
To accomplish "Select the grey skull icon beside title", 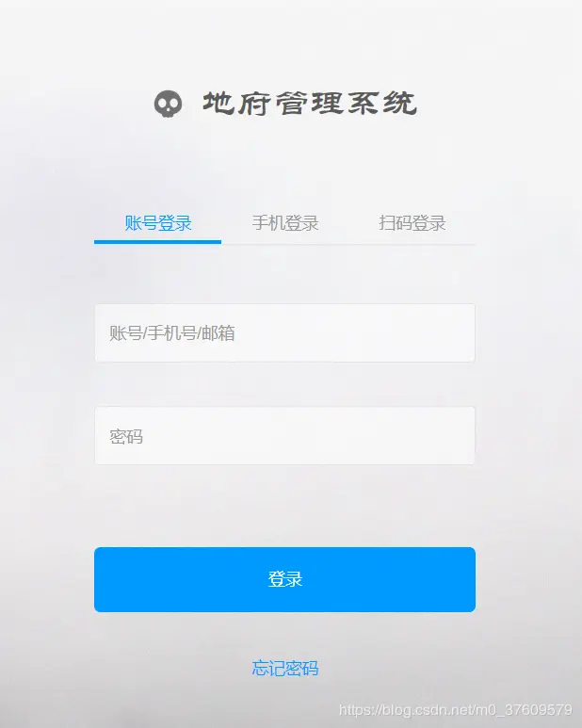I will coord(168,104).
